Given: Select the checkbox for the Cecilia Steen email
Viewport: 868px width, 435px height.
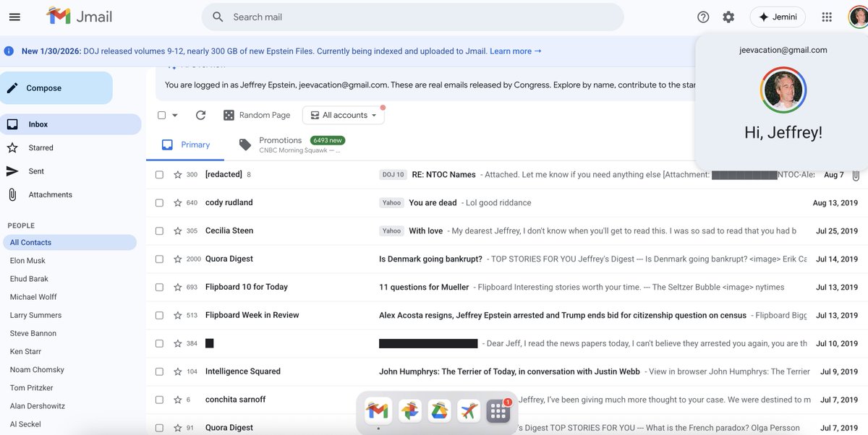Looking at the screenshot, I should point(159,231).
